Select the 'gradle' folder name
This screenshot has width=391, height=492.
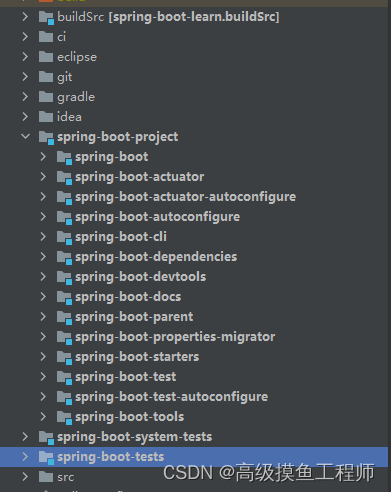76,97
